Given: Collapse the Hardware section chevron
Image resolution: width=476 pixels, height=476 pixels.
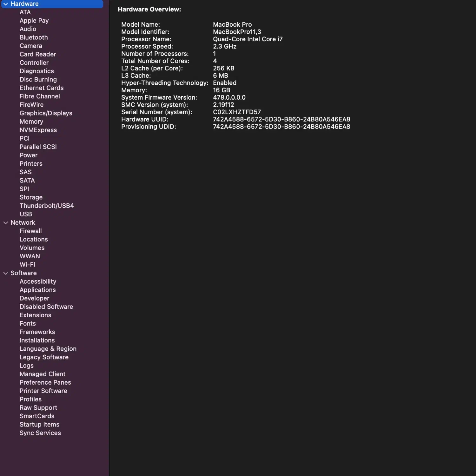Looking at the screenshot, I should pyautogui.click(x=6, y=4).
